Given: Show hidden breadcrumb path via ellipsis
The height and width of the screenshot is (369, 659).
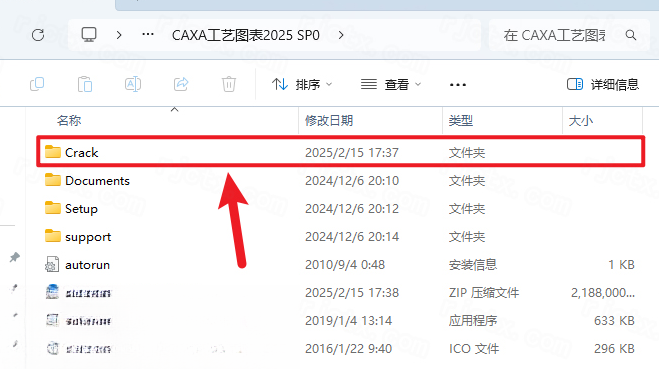Looking at the screenshot, I should point(148,34).
